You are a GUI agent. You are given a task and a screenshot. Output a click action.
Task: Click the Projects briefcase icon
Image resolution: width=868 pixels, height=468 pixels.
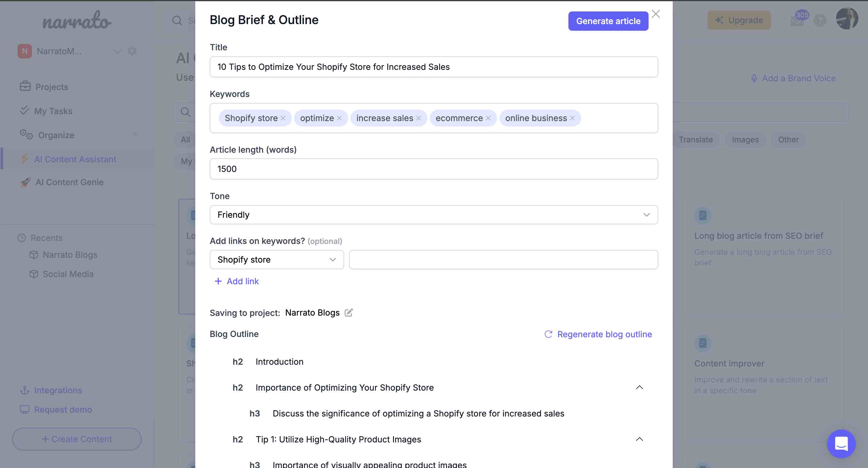click(25, 86)
